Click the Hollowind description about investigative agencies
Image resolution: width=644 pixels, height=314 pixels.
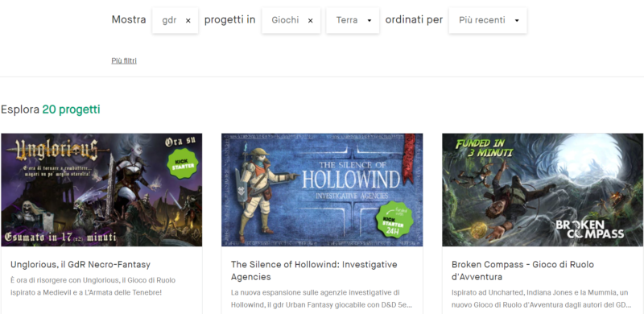pyautogui.click(x=321, y=299)
